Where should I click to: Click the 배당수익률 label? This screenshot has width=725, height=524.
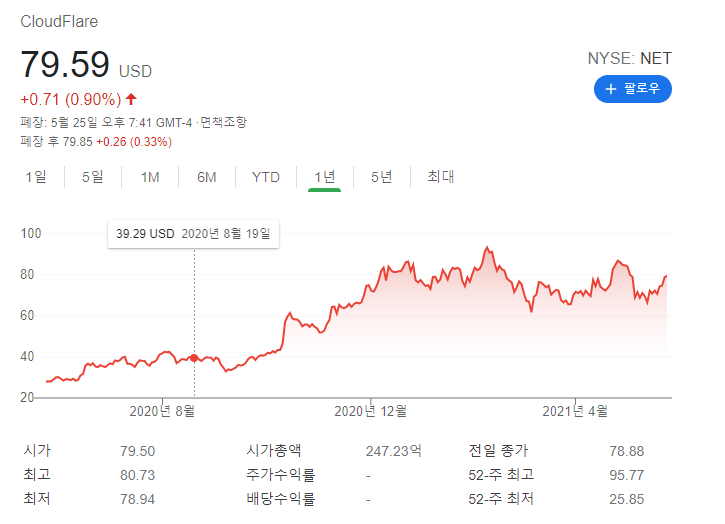280,499
